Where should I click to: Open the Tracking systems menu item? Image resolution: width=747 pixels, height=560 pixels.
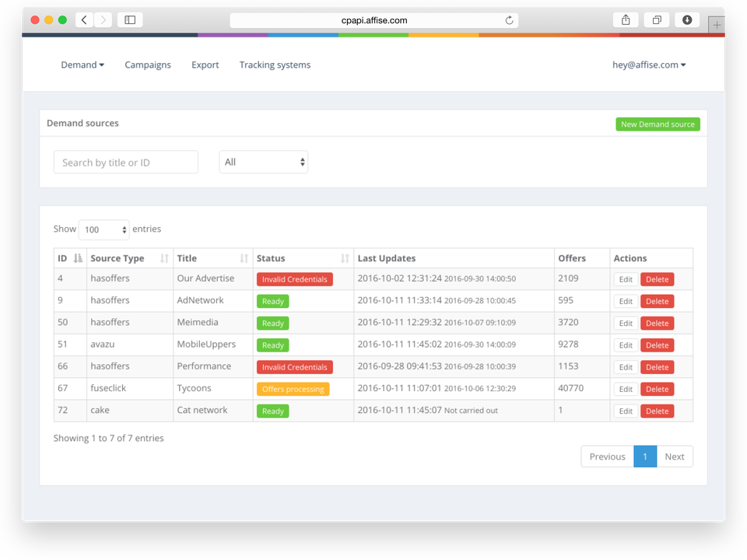coord(275,65)
